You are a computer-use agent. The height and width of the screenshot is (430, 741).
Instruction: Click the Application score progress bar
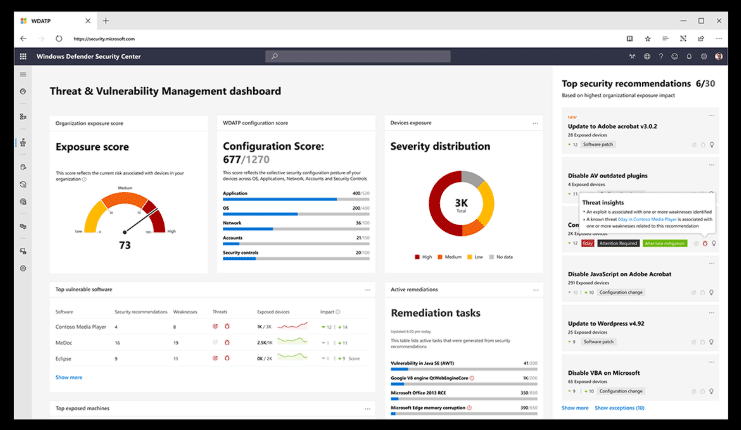(296, 199)
